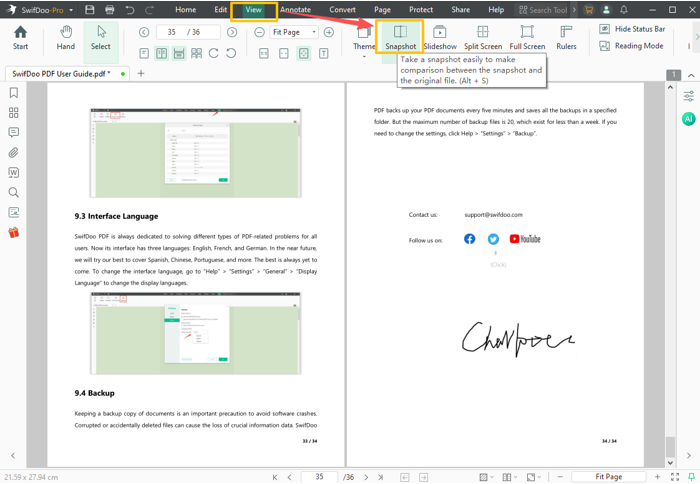Open the search magnifier in sidebar
Screen dimensions: 700x484
[14, 192]
